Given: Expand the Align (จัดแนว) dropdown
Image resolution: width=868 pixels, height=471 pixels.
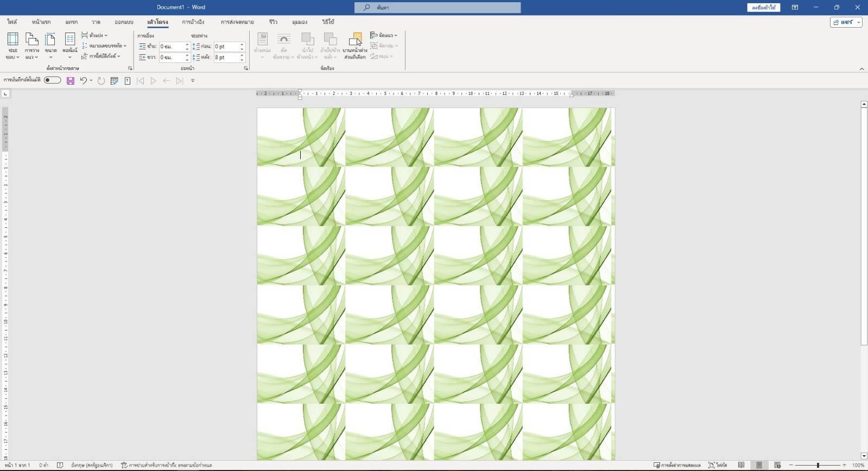Looking at the screenshot, I should [x=384, y=35].
